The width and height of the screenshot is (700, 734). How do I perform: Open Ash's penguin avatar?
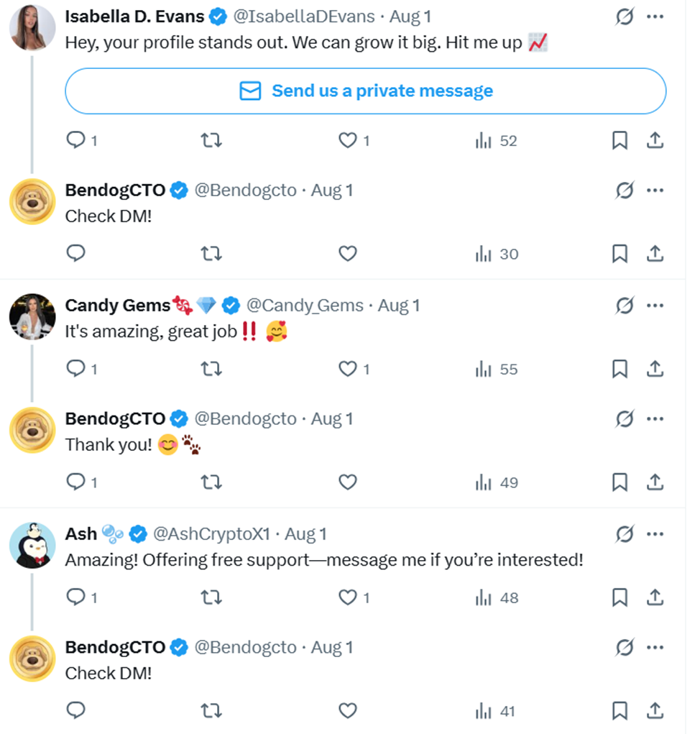tap(32, 546)
